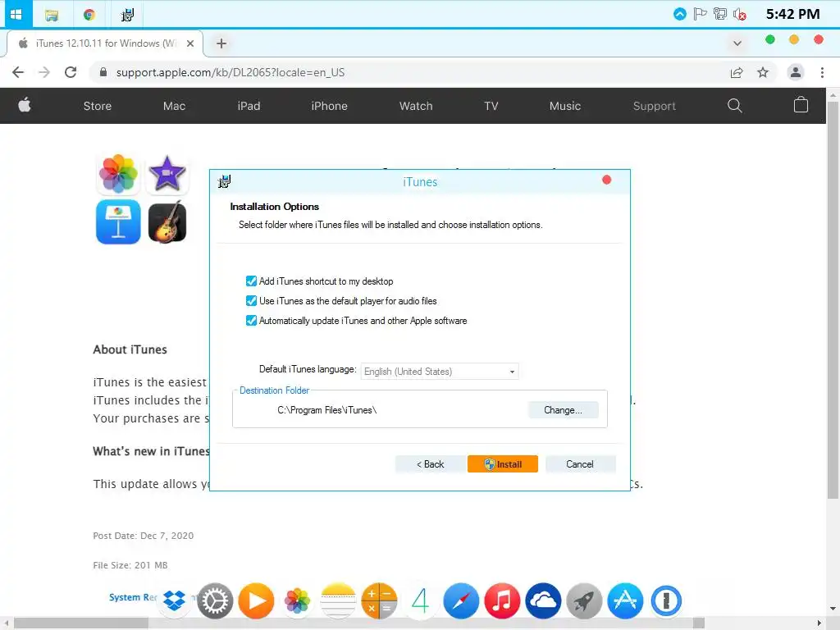Open the Mac menu
The width and height of the screenshot is (840, 630).
click(174, 106)
